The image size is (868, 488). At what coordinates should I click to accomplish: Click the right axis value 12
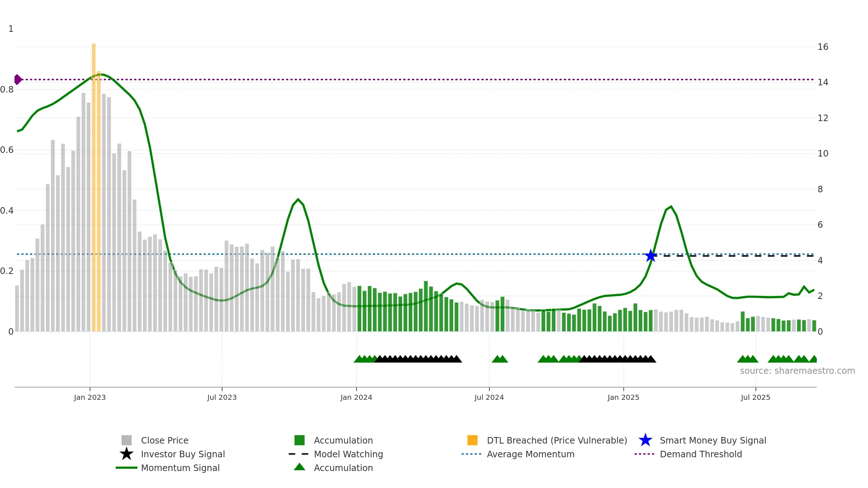823,118
